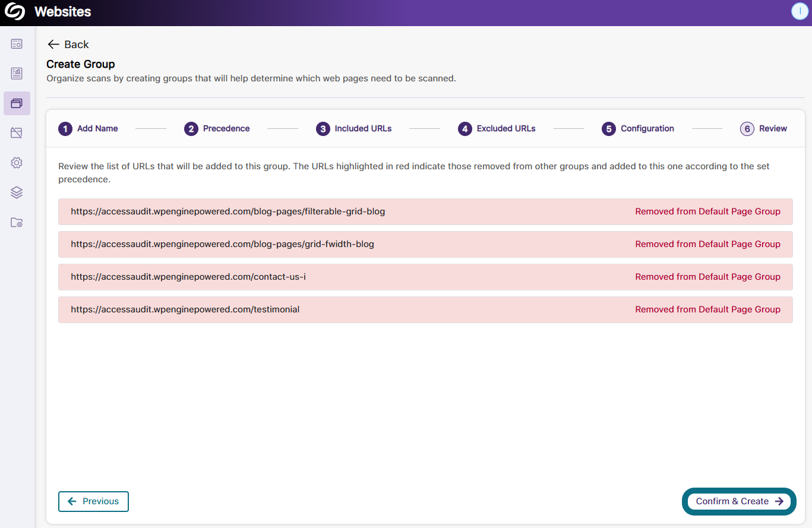Click the removal note in testimonial row
812x528 pixels.
707,309
